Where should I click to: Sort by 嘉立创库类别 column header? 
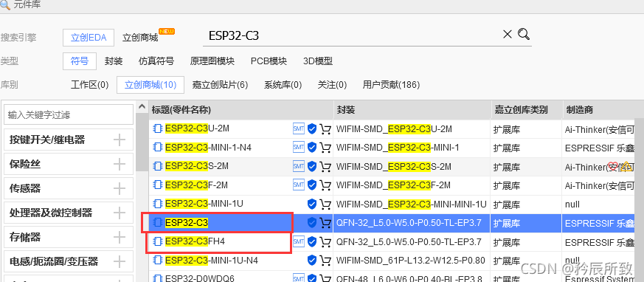(527, 110)
